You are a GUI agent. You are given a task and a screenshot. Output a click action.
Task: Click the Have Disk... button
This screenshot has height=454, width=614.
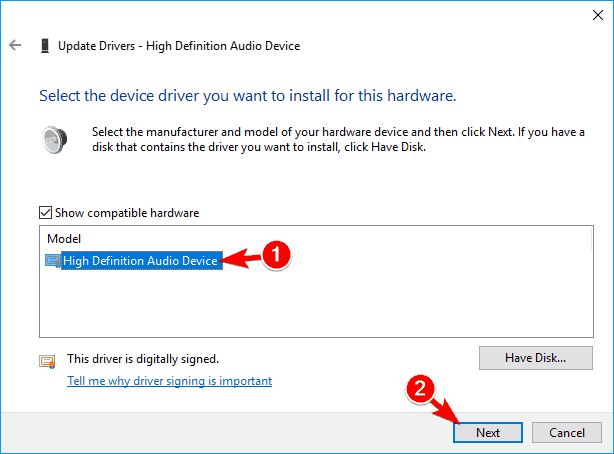[536, 358]
